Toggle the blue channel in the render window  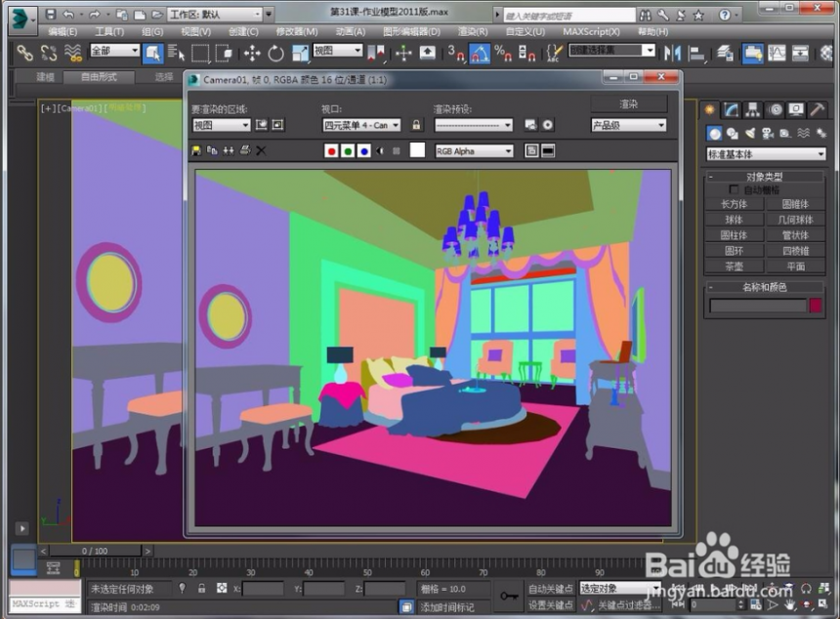pos(363,151)
